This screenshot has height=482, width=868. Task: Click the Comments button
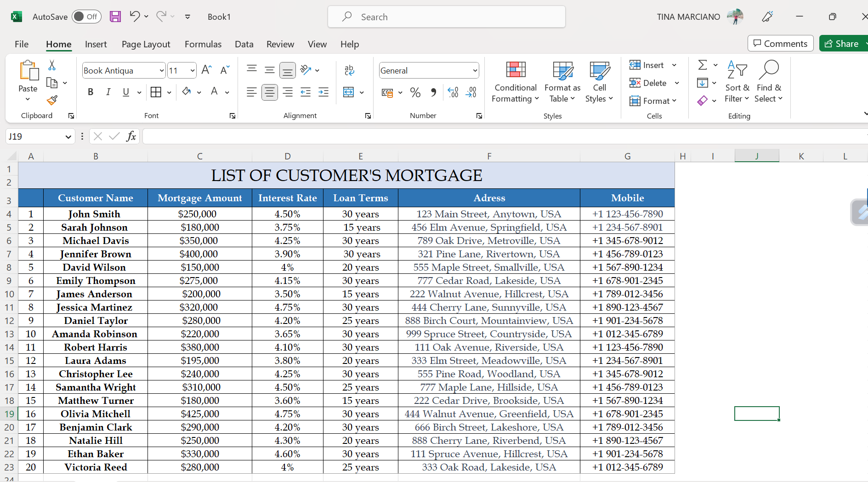click(x=780, y=44)
